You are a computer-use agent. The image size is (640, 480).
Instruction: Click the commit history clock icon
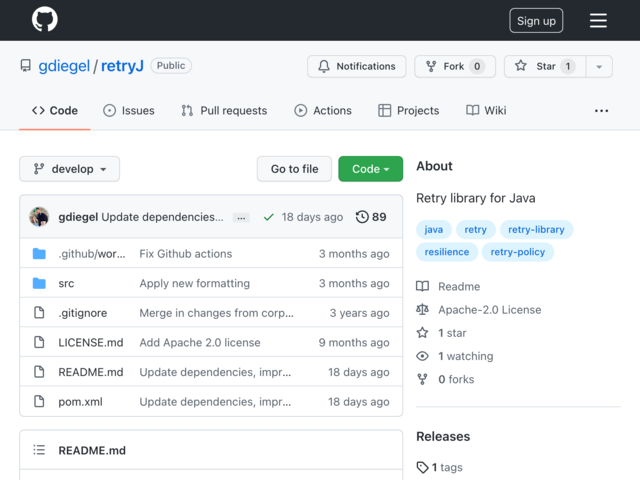coord(362,217)
